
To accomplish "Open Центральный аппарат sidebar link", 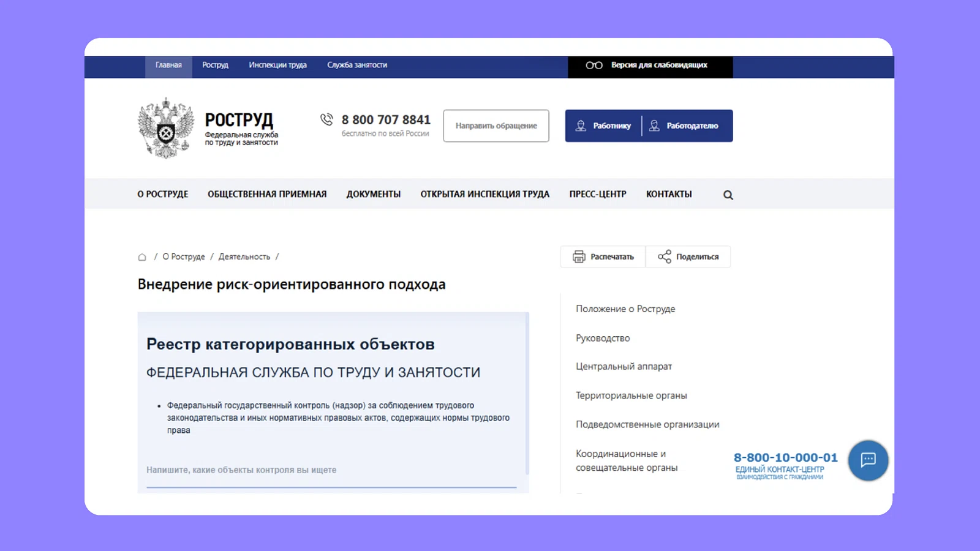I will [x=624, y=366].
